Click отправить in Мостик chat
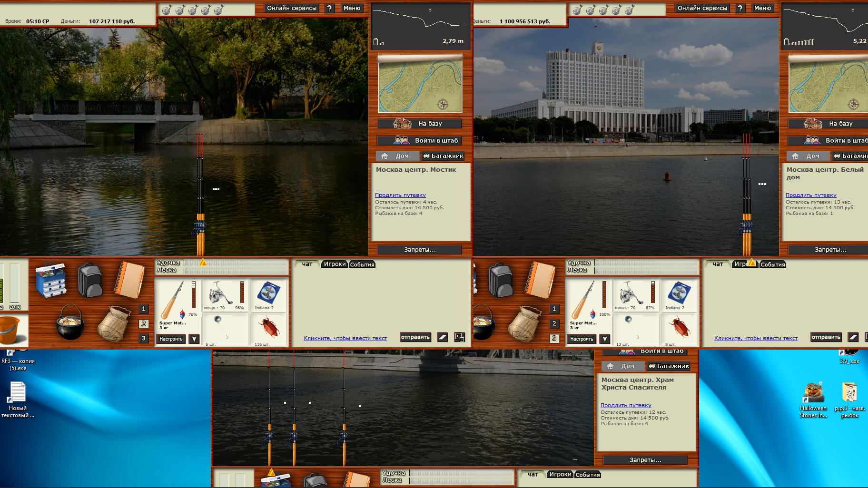This screenshot has width=868, height=488. (x=415, y=337)
